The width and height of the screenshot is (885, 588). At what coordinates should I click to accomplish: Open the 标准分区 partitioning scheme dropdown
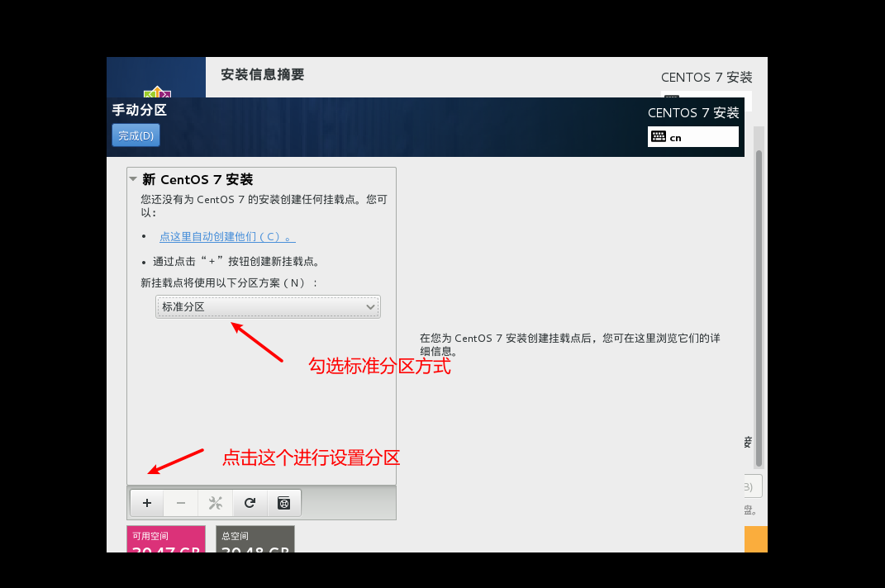(x=268, y=306)
